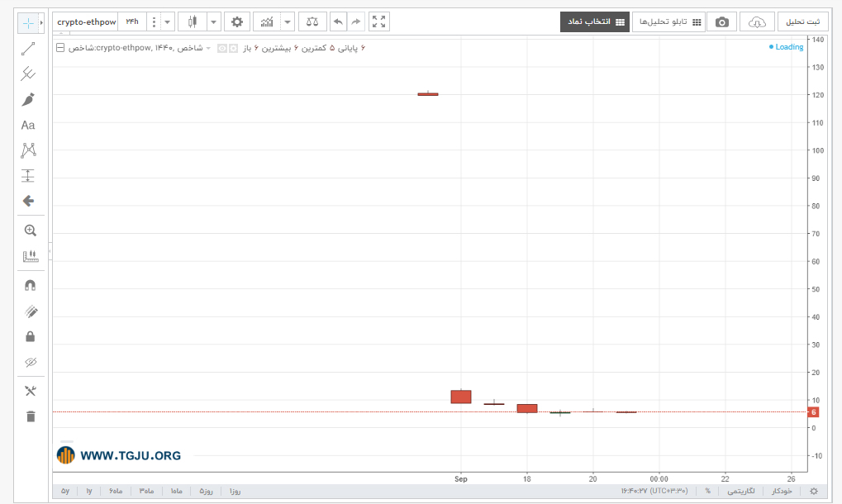
Task: Take a chart snapshot with camera icon
Action: coord(721,22)
